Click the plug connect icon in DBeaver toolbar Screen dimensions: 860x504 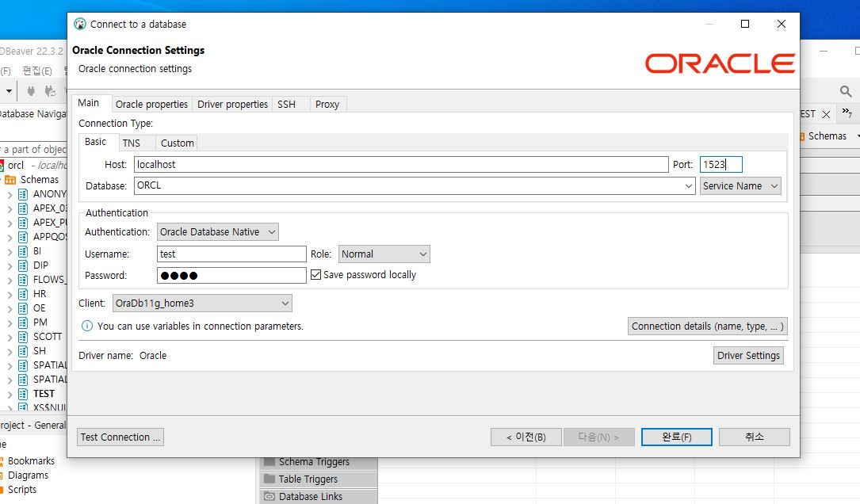tap(31, 91)
